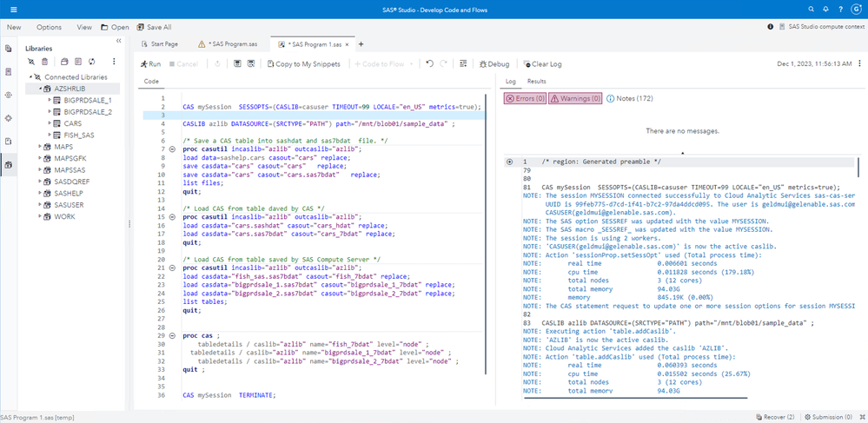868x423 pixels.
Task: Open the search magnifier in header
Action: coord(812,9)
